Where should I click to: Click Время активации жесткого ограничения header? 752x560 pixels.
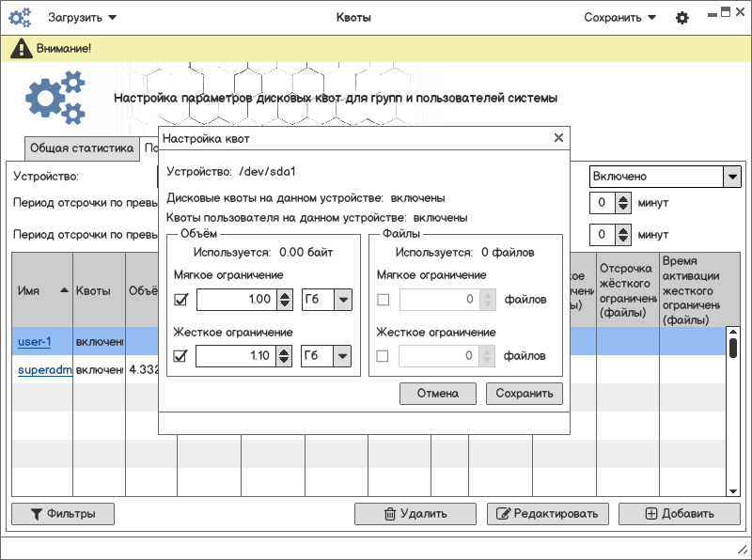[x=693, y=290]
